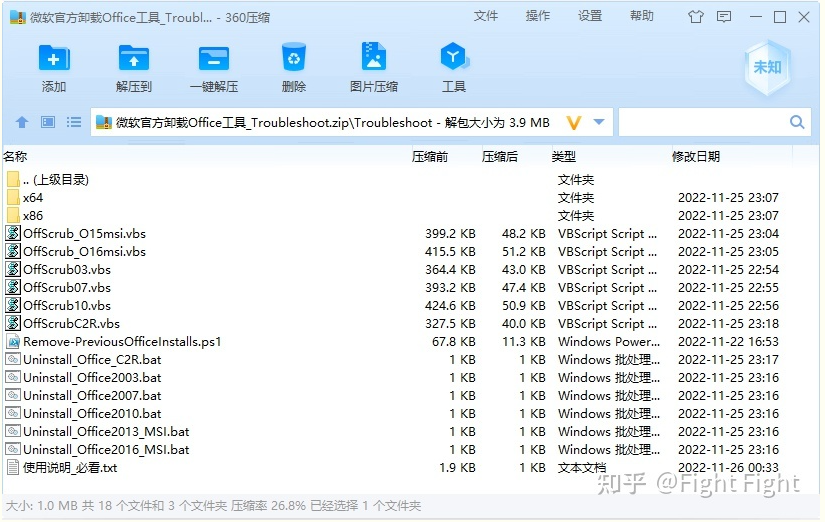Viewport: 825px width, 522px height.
Task: Sort by 类型 column header
Action: point(564,156)
